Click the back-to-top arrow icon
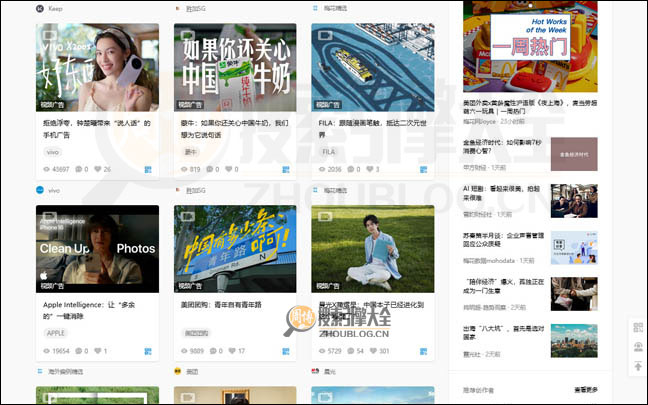 pyautogui.click(x=638, y=366)
